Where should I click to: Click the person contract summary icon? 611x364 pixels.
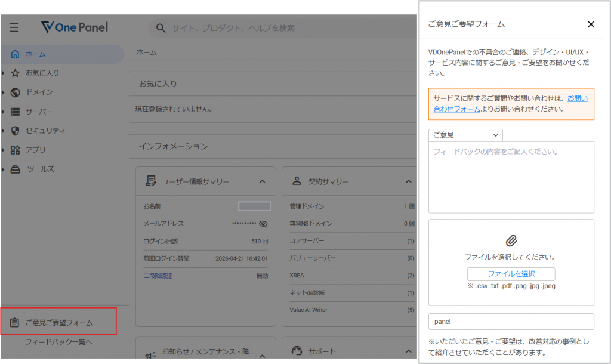297,181
